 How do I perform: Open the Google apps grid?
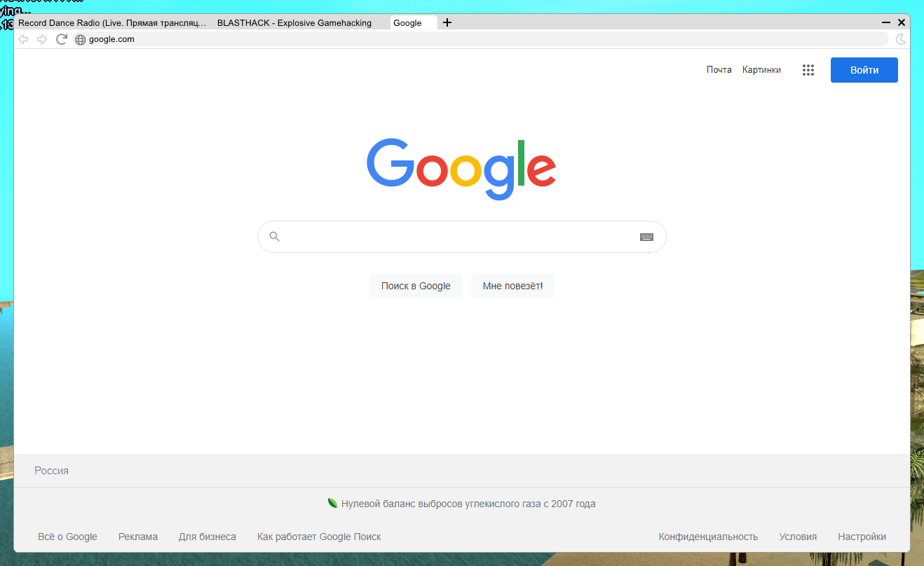click(808, 70)
